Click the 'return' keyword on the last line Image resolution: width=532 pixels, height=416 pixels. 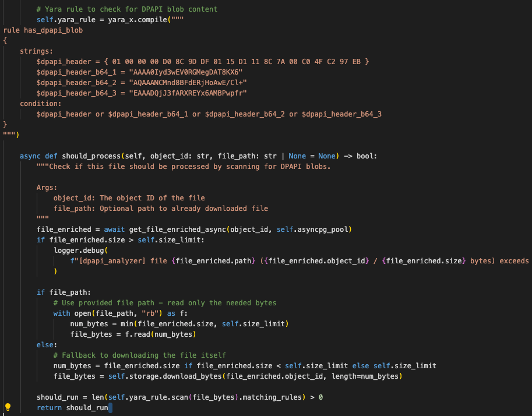(x=49, y=408)
